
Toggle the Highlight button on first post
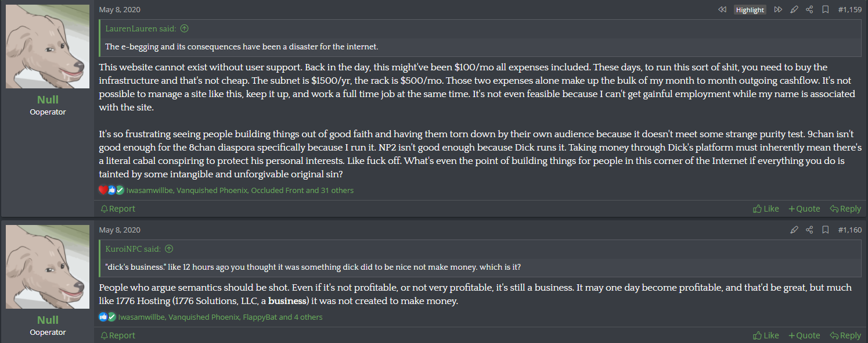(750, 10)
